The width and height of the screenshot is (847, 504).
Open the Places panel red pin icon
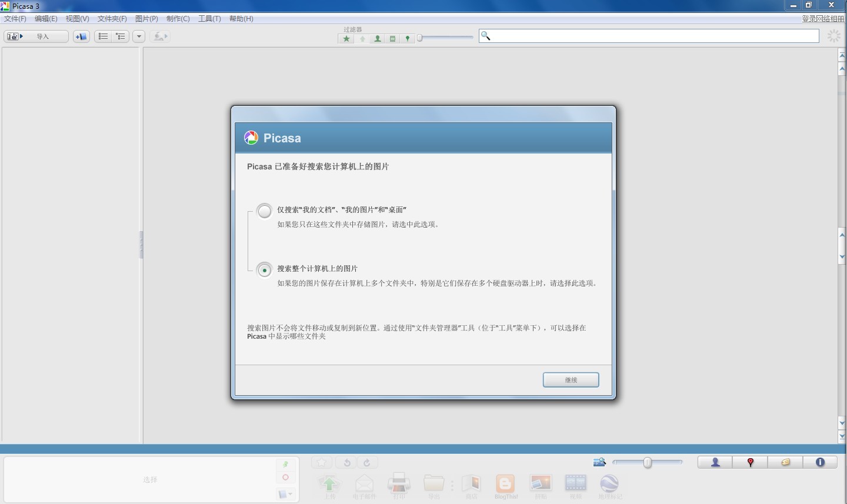pos(750,462)
